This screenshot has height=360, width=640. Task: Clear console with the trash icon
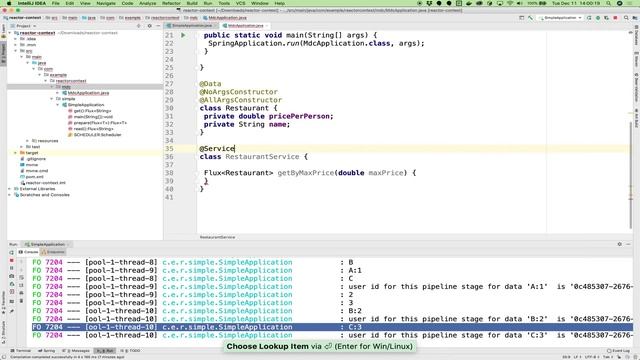tap(21, 301)
